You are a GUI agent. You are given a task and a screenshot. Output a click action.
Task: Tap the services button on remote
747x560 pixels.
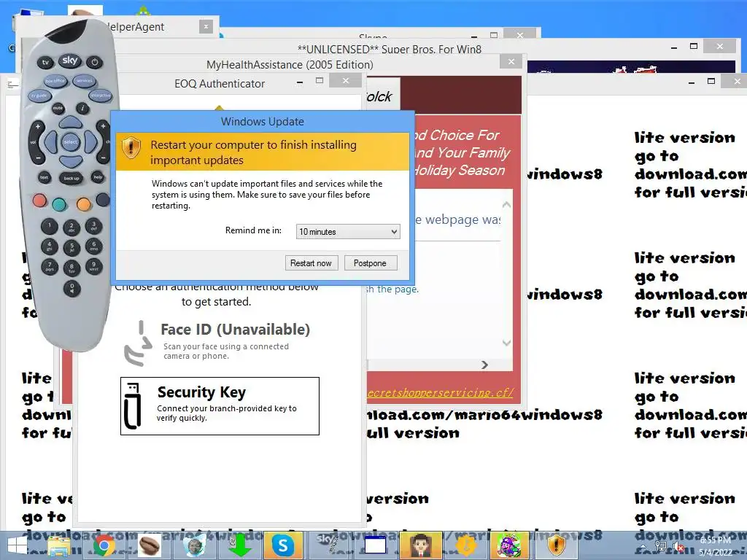point(85,81)
